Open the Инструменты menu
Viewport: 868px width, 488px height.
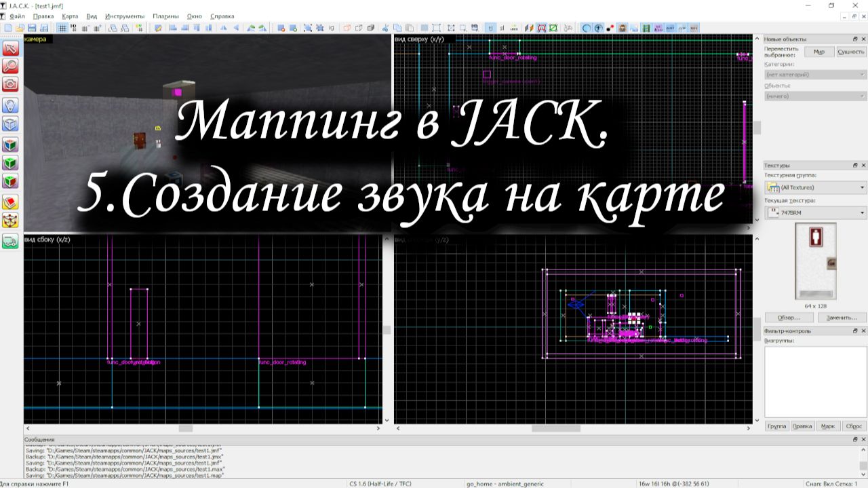pos(125,16)
